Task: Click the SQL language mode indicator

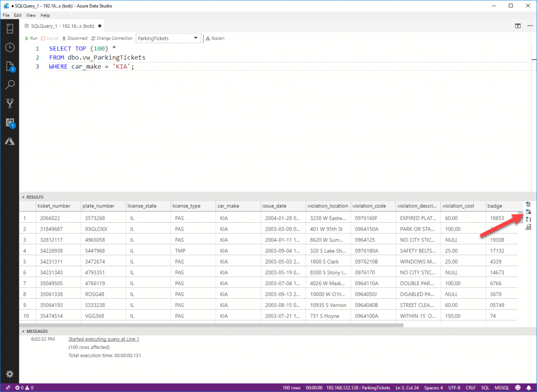Action: [x=485, y=388]
